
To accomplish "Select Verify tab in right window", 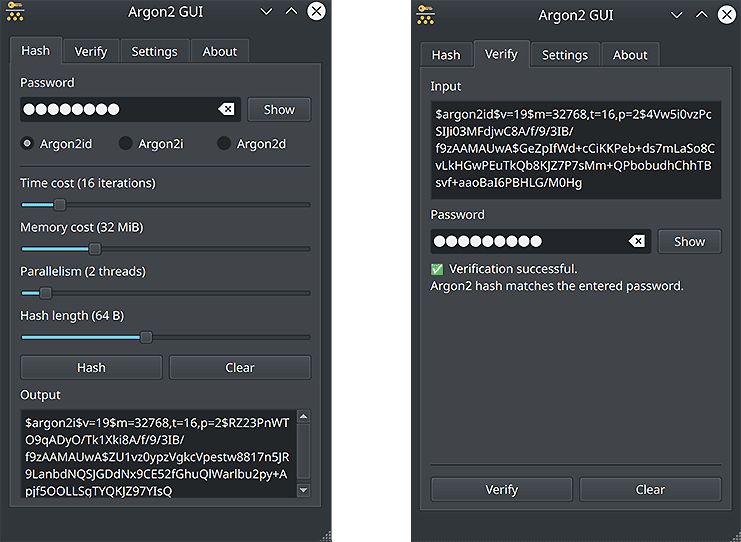I will click(501, 54).
